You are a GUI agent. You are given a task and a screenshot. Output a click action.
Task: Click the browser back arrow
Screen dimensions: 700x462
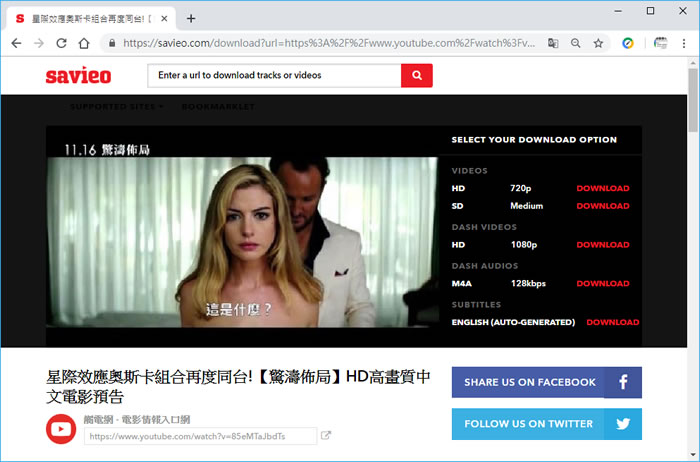click(x=17, y=43)
